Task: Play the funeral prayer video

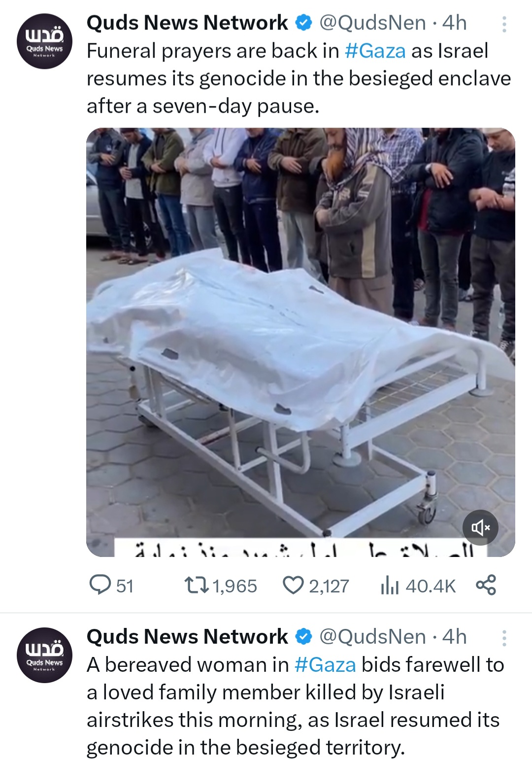Action: click(300, 343)
